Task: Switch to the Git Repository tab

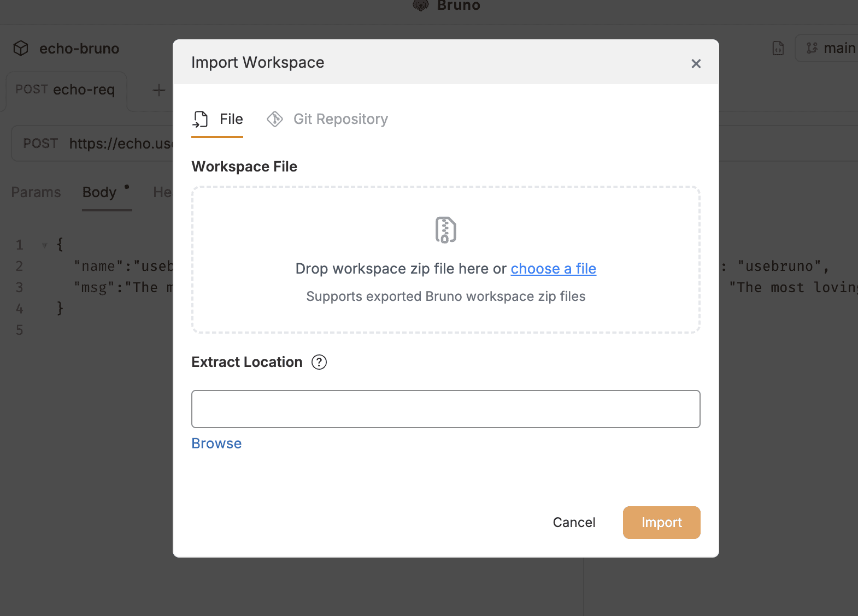Action: (327, 119)
